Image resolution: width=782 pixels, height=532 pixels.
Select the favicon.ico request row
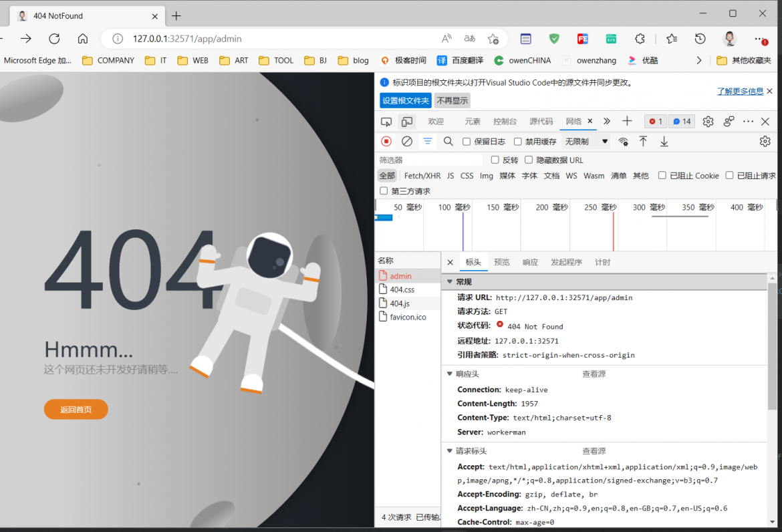pos(408,317)
